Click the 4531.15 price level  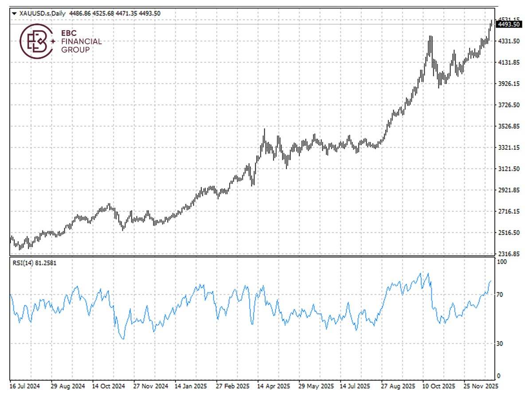point(510,19)
